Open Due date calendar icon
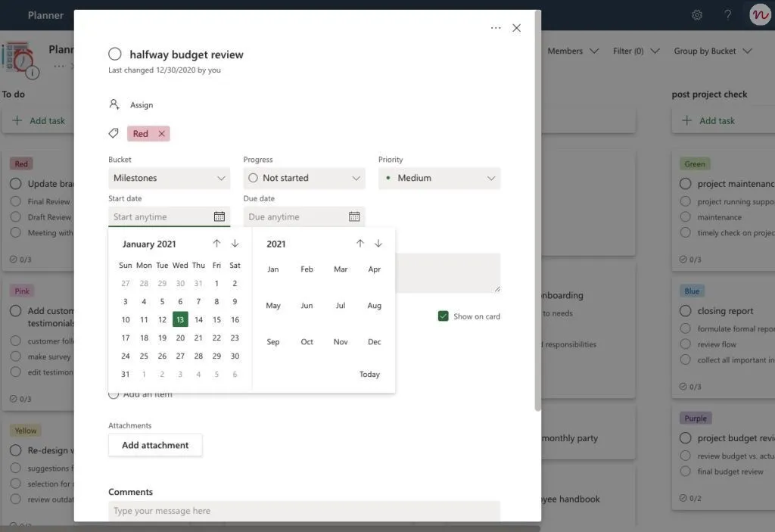This screenshot has width=775, height=532. [354, 216]
